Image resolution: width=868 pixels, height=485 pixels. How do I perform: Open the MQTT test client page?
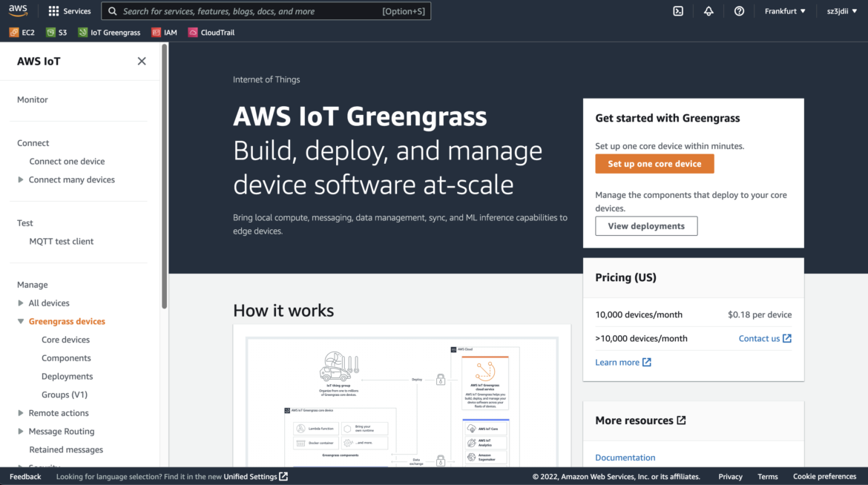pos(61,240)
